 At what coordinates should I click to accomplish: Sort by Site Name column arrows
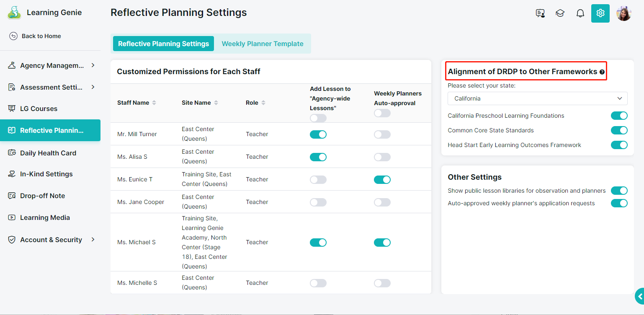(216, 103)
